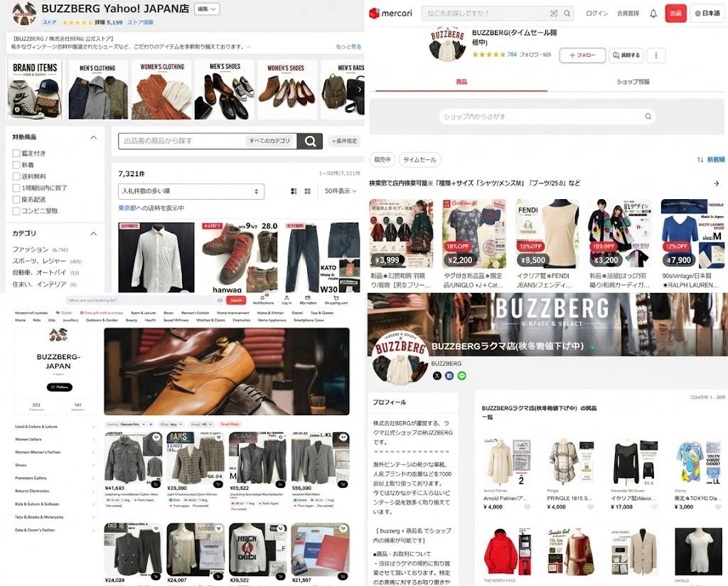Viewport: 728px width, 586px height.
Task: Click Mercari header search magnifier icon
Action: [x=567, y=14]
